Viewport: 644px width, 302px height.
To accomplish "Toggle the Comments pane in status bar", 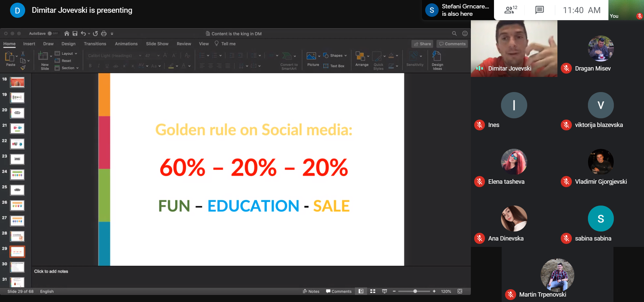I will [339, 291].
